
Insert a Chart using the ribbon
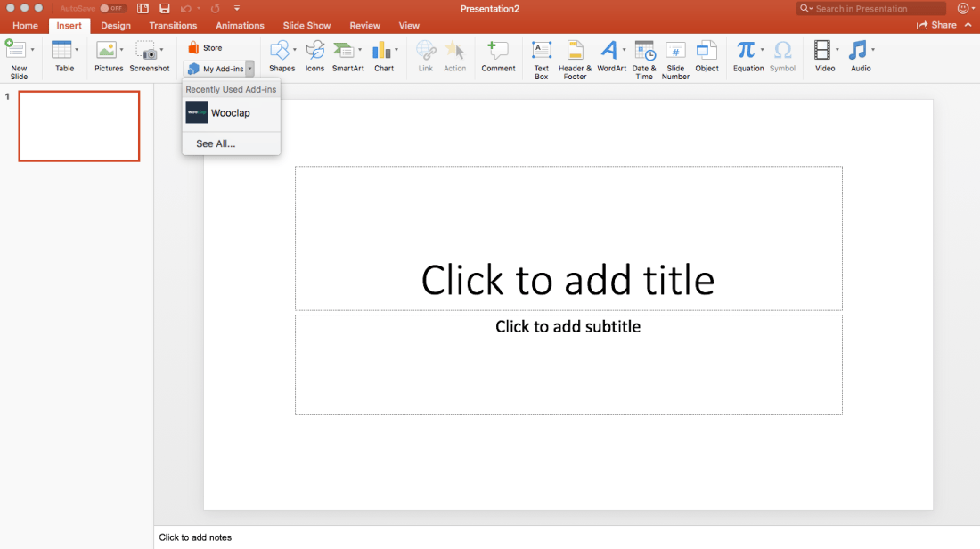click(384, 57)
